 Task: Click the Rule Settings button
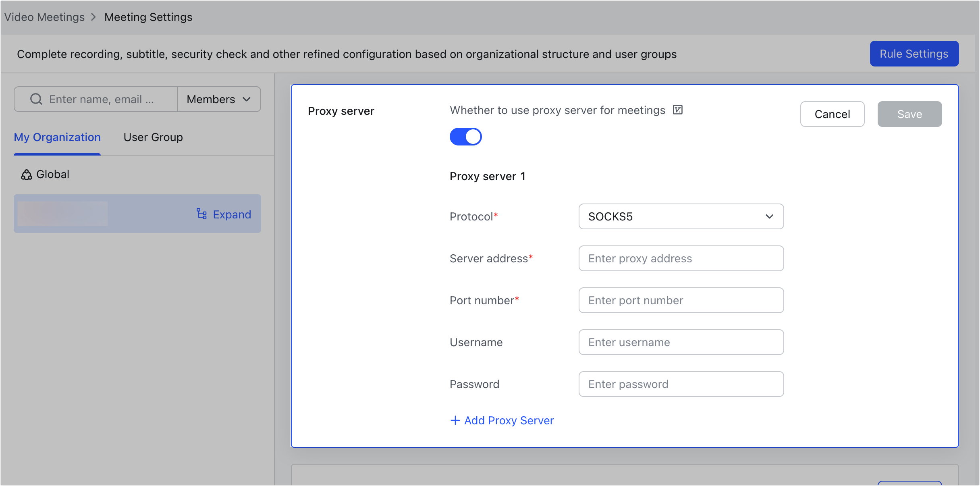click(x=914, y=54)
